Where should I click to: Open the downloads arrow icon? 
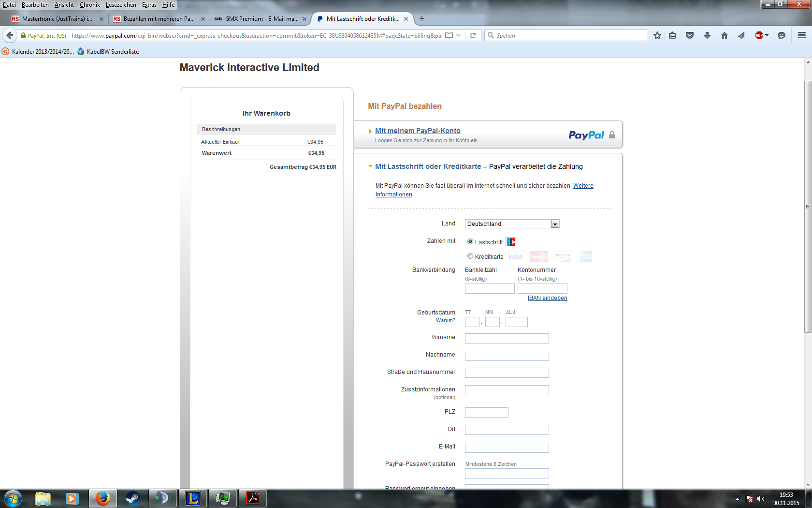point(707,35)
